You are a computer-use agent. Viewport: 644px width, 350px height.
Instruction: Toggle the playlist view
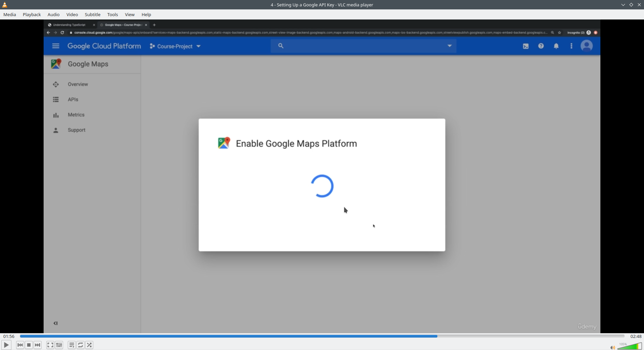(72, 345)
